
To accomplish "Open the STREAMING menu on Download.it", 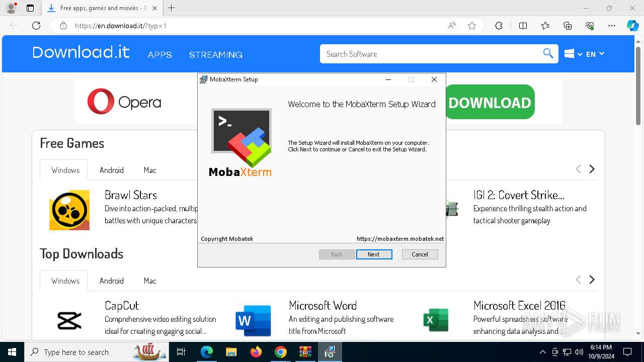I will click(x=216, y=55).
